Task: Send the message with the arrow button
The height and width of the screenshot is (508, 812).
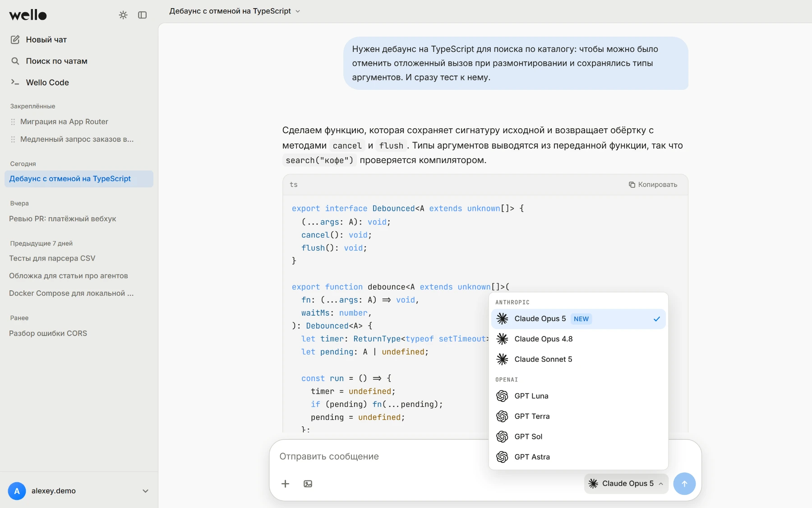Action: 684,484
